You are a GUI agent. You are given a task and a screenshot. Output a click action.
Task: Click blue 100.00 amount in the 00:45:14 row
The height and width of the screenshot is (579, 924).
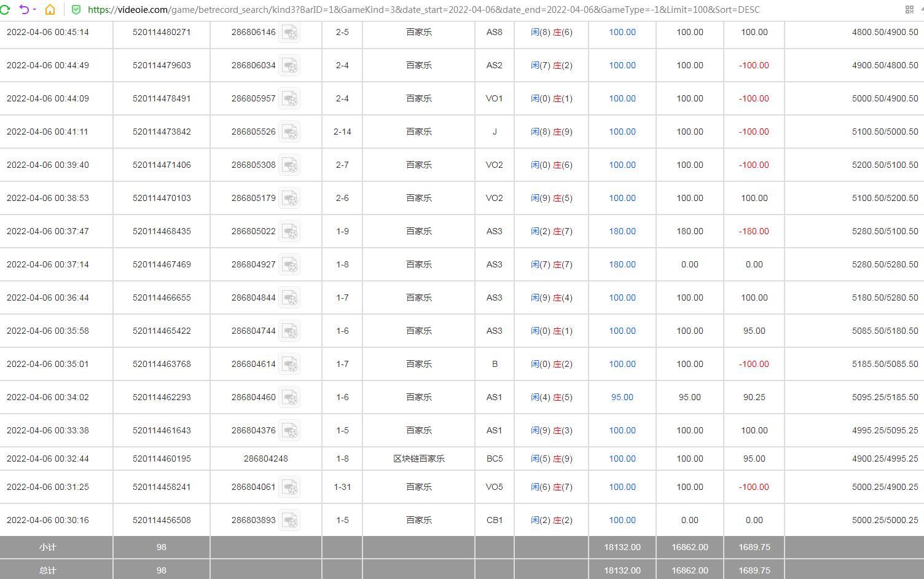pos(622,32)
